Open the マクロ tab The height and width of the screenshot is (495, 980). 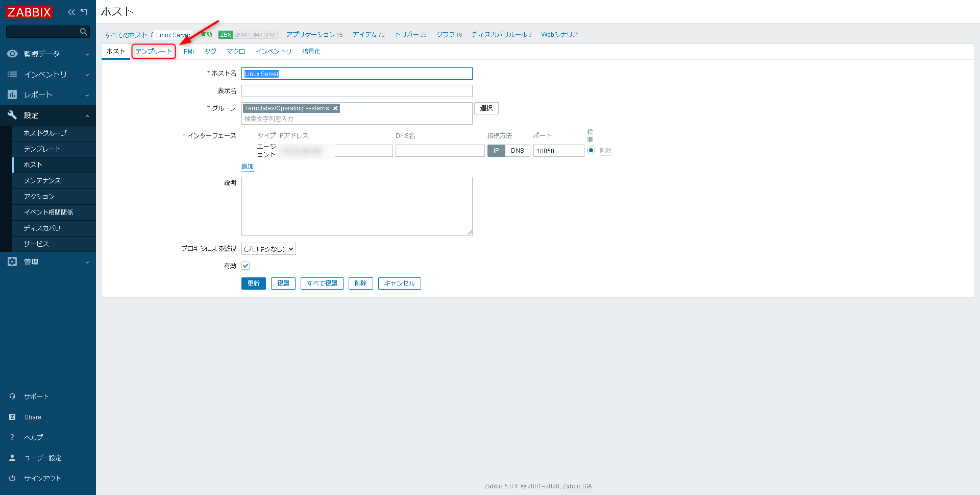point(236,51)
